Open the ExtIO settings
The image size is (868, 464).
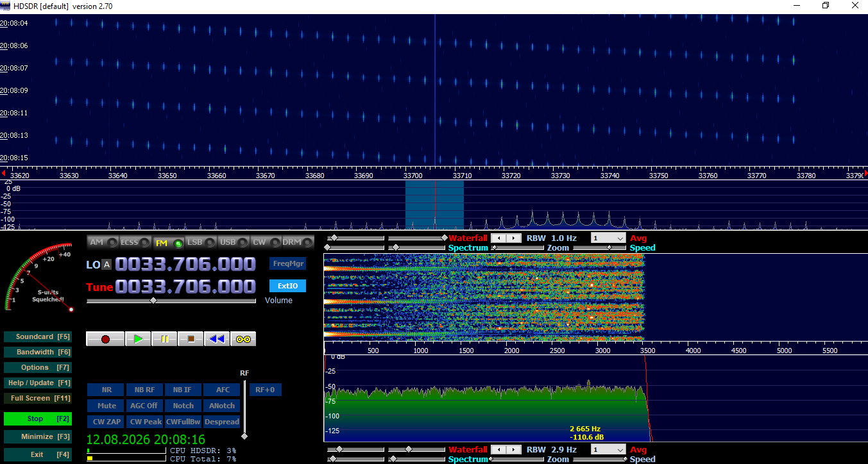(x=287, y=286)
